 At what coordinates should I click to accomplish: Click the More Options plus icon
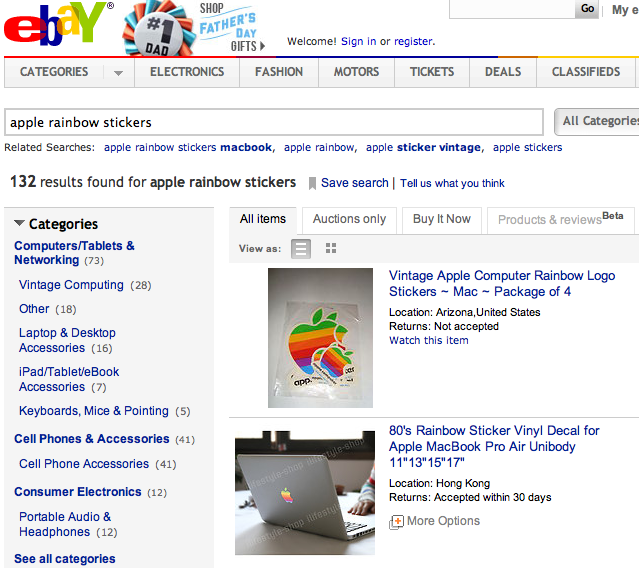point(397,522)
